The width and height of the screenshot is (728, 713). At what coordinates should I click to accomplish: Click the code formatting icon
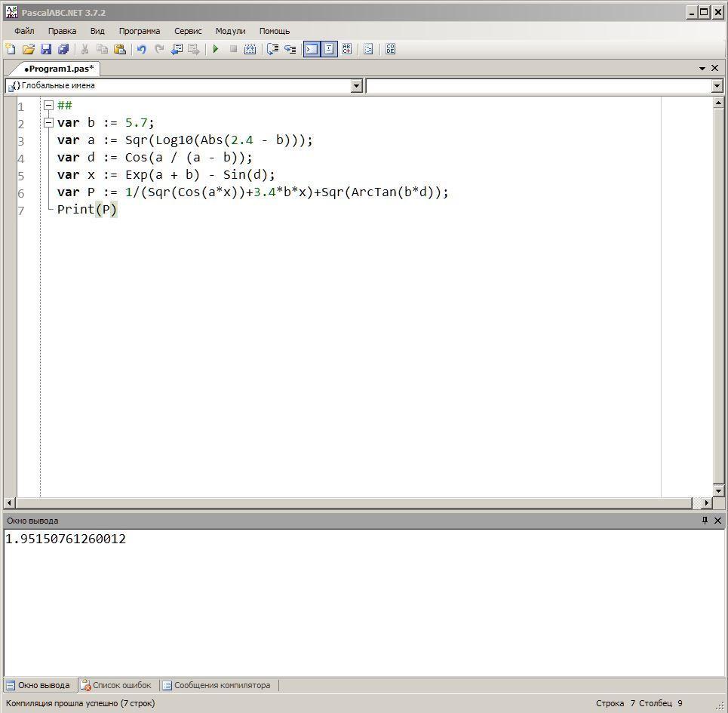[368, 49]
